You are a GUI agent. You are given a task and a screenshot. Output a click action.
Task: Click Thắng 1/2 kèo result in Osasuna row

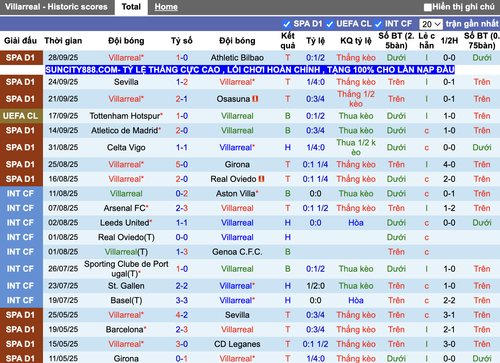tap(356, 99)
